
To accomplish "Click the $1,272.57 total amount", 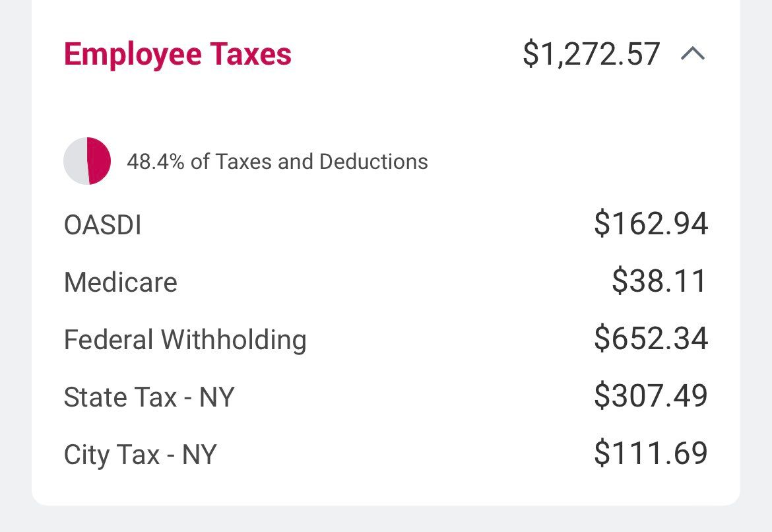I will (x=591, y=54).
